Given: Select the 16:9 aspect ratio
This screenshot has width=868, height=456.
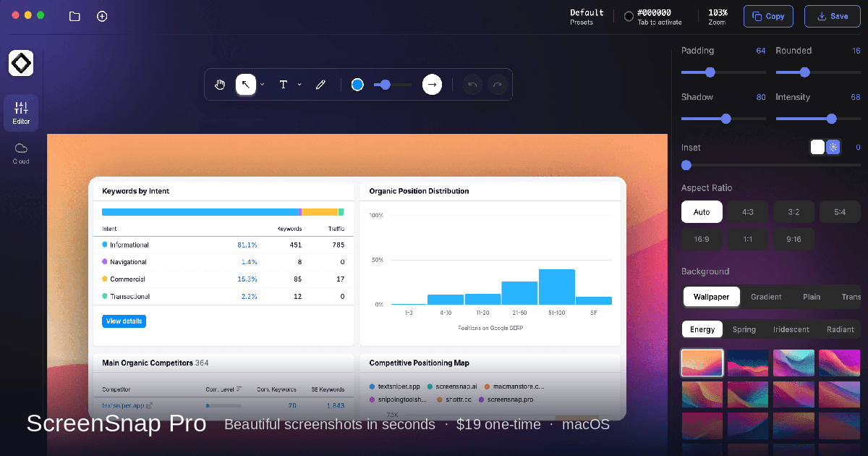Looking at the screenshot, I should point(701,239).
